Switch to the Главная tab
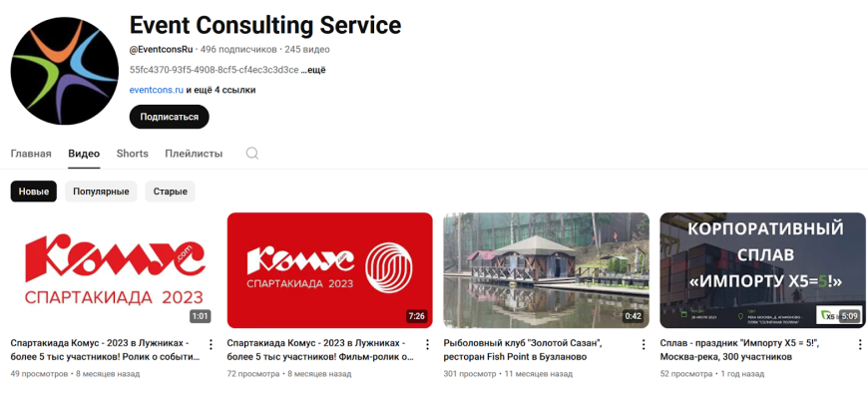Image resolution: width=868 pixels, height=399 pixels. pos(31,154)
